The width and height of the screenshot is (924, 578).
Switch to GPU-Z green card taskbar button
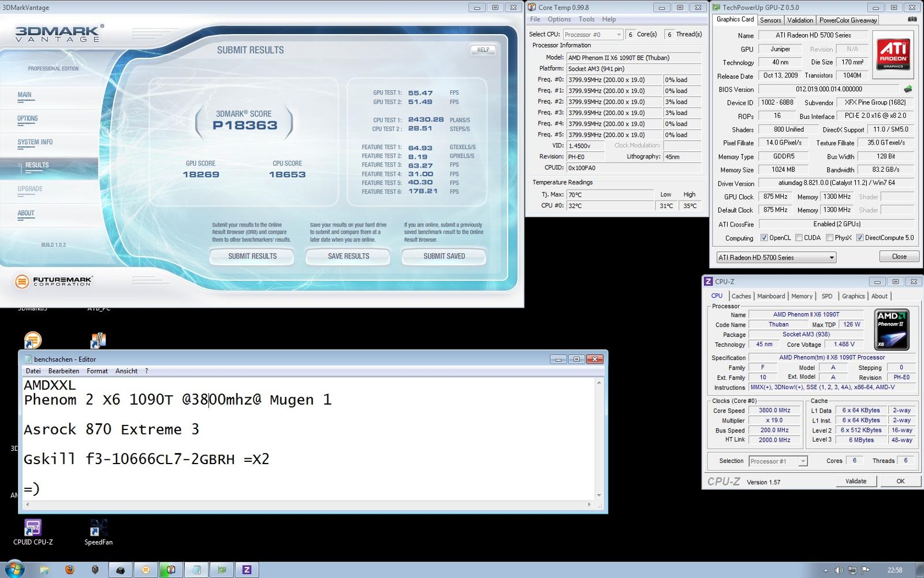222,570
